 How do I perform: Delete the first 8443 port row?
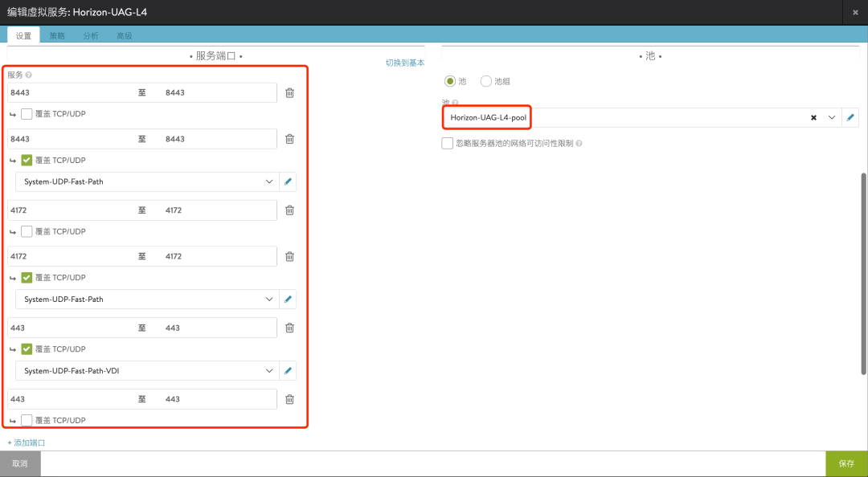click(289, 93)
